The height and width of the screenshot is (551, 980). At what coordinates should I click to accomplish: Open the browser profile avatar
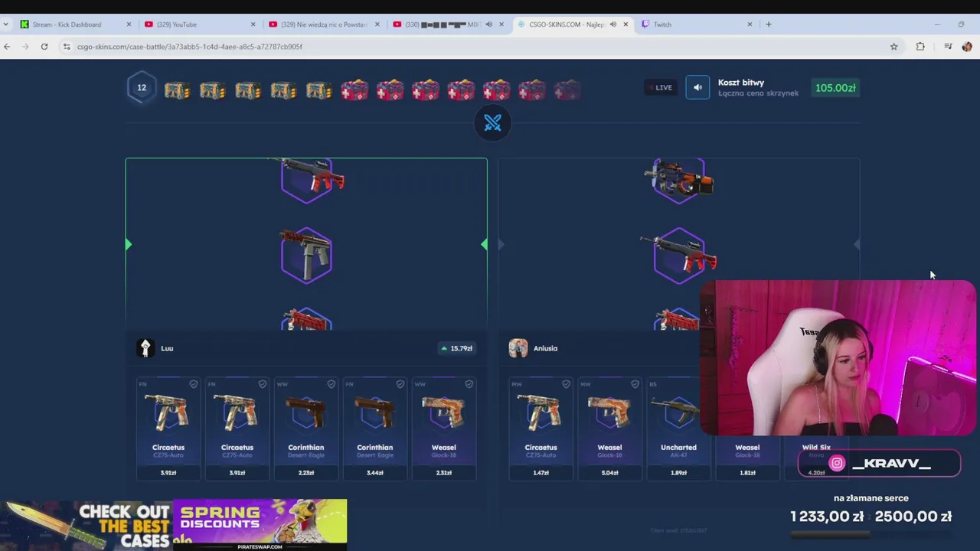[x=967, y=47]
